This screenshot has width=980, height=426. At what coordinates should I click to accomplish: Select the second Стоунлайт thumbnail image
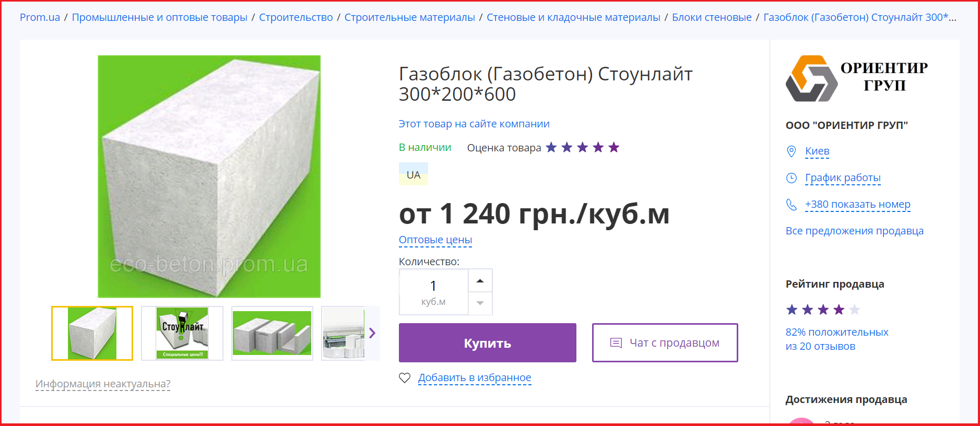pyautogui.click(x=182, y=333)
